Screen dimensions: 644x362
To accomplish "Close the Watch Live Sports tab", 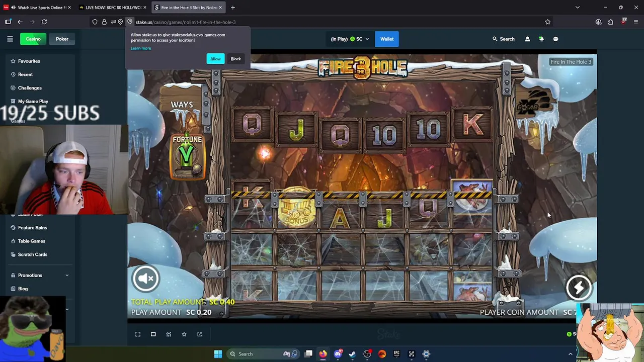I will click(x=69, y=8).
